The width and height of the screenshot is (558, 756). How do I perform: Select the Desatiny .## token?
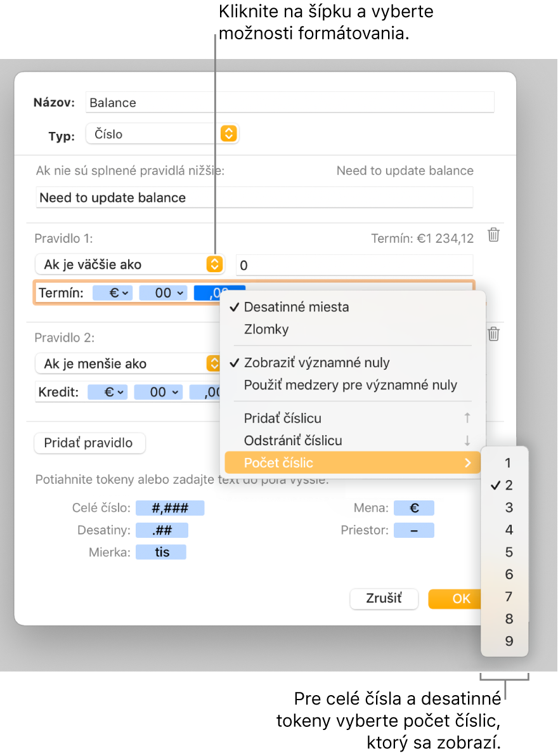pos(162,530)
